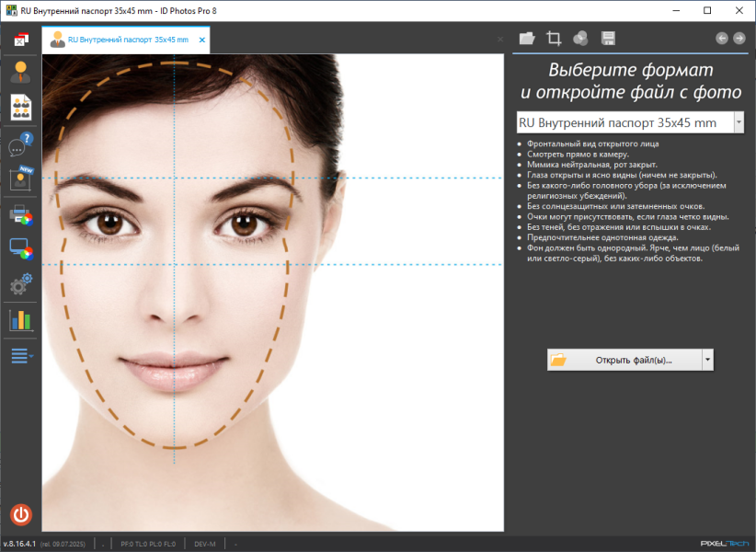Click the open folder step icon in top toolbar
Screen dimensions: 756x552
tap(527, 38)
